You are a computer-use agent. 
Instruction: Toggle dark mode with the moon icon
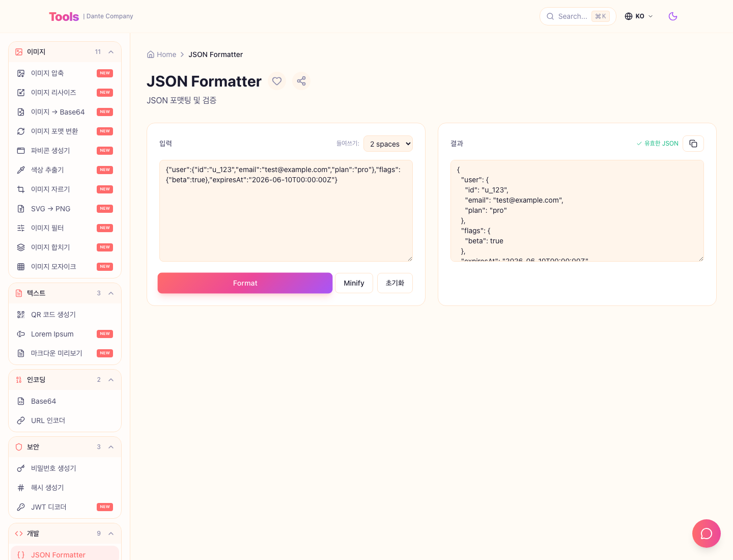(x=673, y=16)
